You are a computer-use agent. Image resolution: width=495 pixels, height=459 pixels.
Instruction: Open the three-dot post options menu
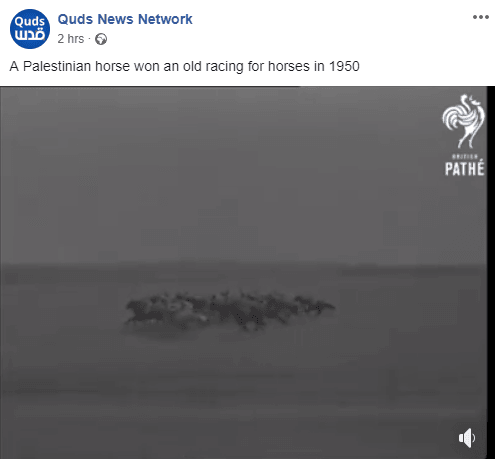[481, 17]
